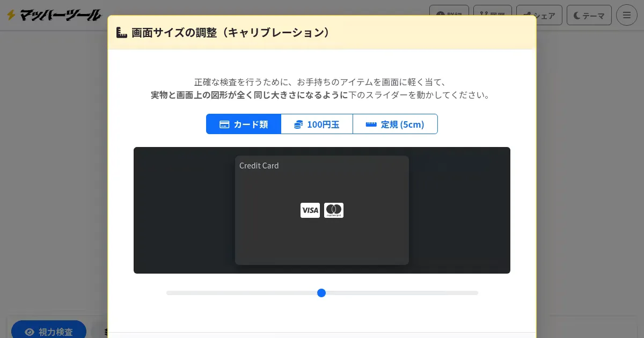This screenshot has width=644, height=338.
Task: Toggle dark mode with テーマ button
Action: pyautogui.click(x=589, y=15)
